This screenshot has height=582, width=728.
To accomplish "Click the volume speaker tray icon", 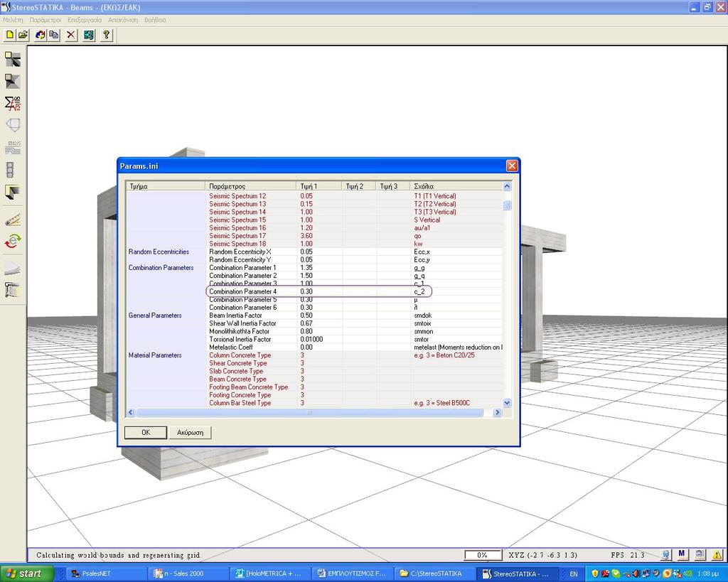I will tap(636, 573).
